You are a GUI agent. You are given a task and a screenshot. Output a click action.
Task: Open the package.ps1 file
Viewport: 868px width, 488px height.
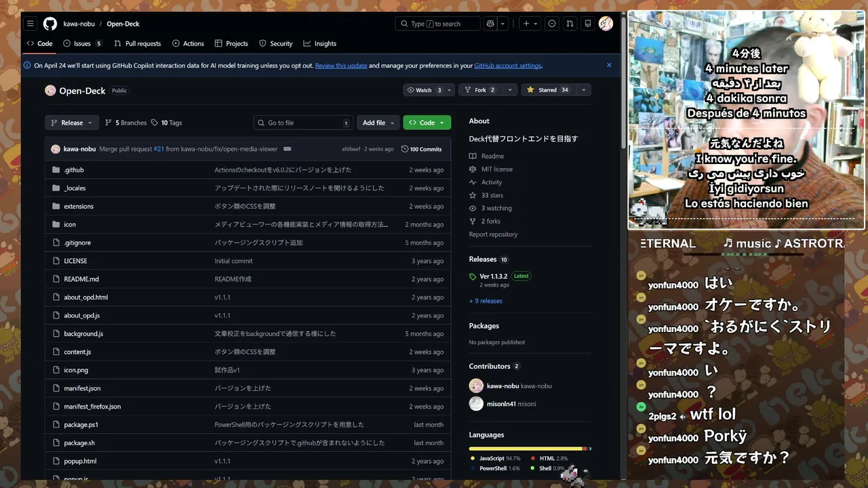pyautogui.click(x=81, y=425)
